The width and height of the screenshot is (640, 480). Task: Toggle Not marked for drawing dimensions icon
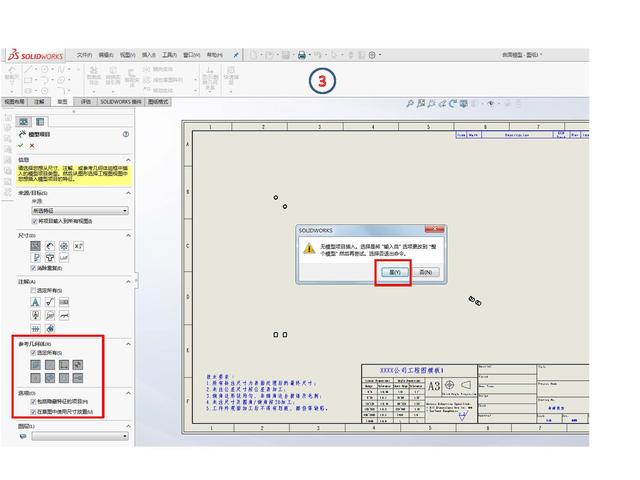50,246
